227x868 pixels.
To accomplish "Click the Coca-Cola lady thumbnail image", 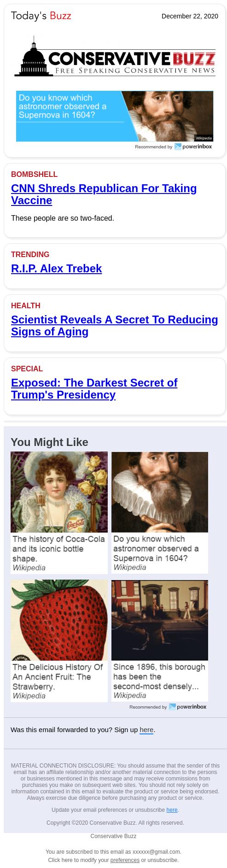I will point(59,492).
